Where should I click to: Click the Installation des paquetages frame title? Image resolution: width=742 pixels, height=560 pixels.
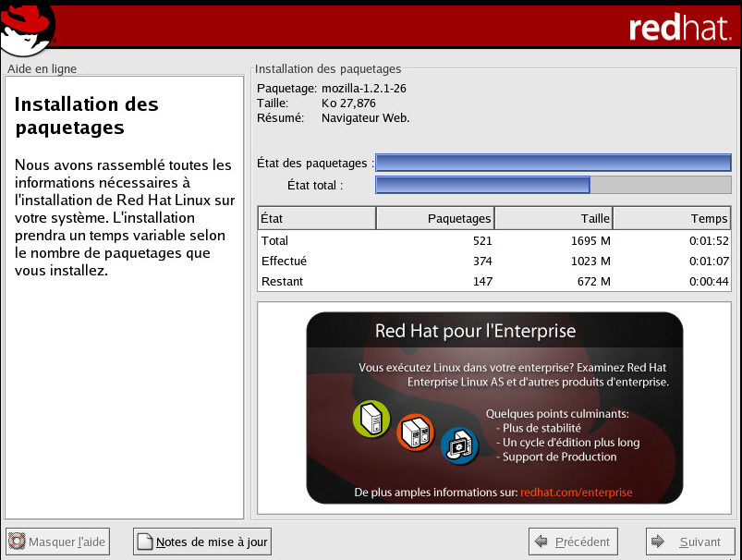[x=328, y=68]
